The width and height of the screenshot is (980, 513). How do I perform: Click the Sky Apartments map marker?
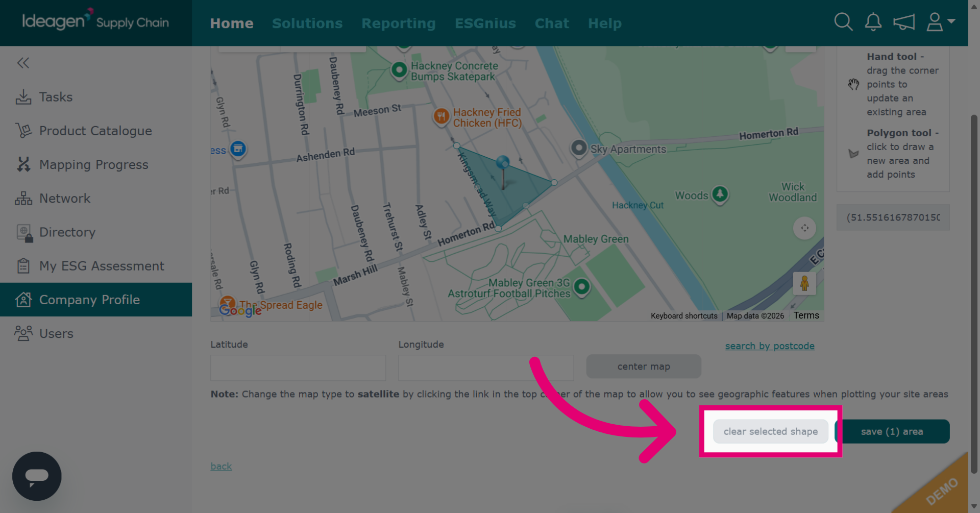579,148
